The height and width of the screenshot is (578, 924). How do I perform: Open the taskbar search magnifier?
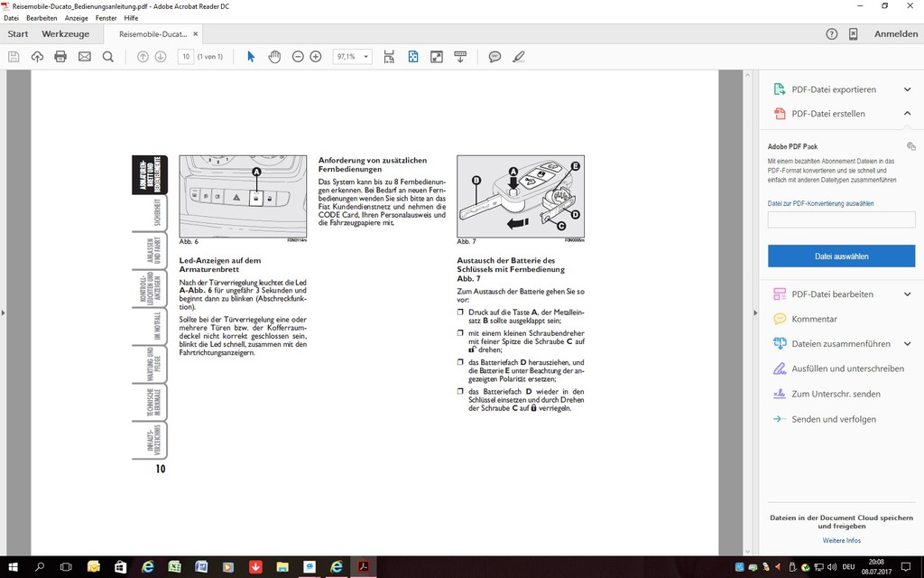[40, 567]
